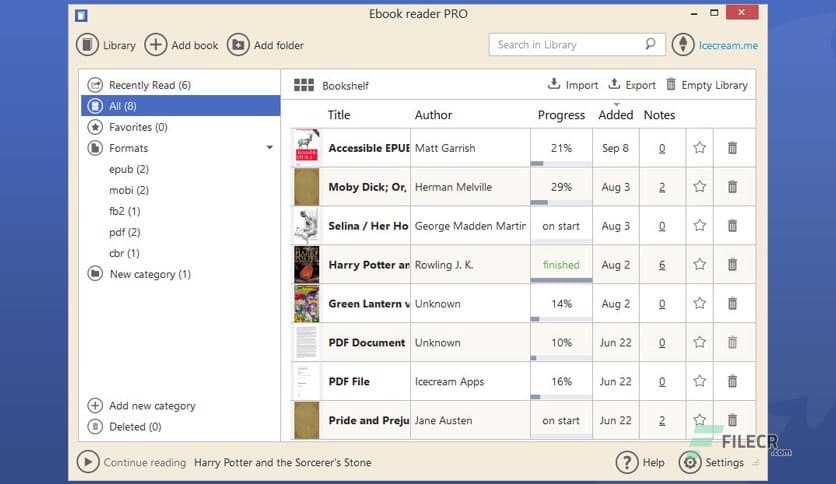Favorite Green Lantern with star
The image size is (836, 484).
pyautogui.click(x=700, y=303)
